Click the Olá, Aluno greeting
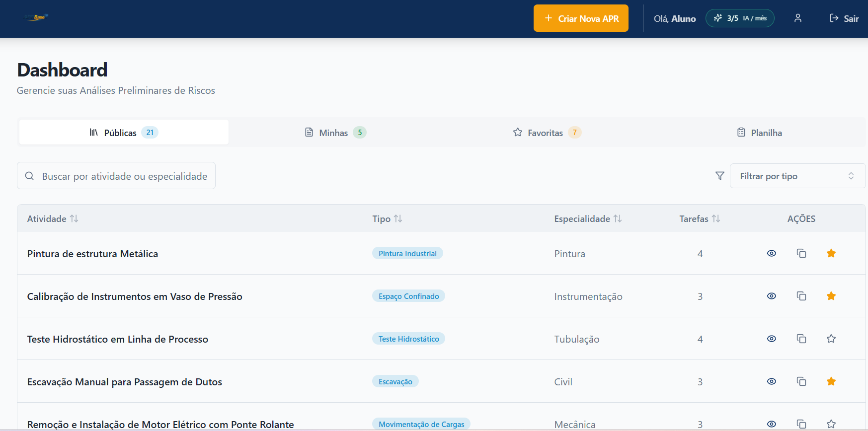This screenshot has width=868, height=431. pyautogui.click(x=675, y=18)
